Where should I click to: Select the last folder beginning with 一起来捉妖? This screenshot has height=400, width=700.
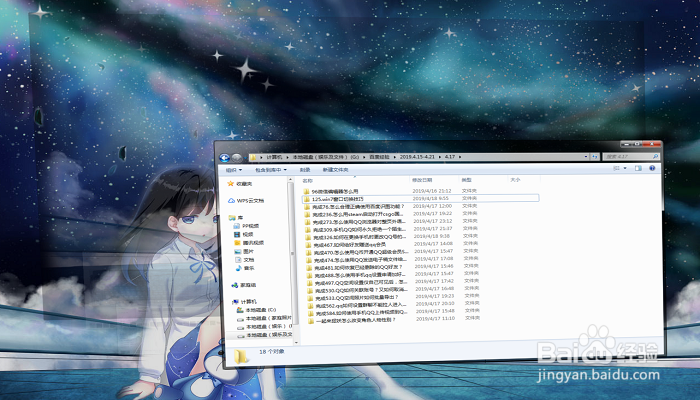(353, 321)
